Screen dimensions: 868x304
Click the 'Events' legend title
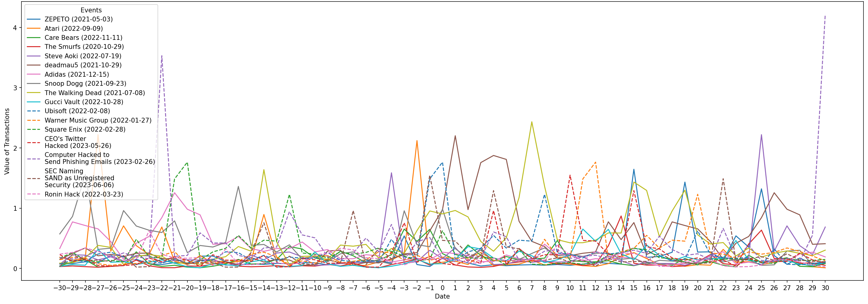pyautogui.click(x=91, y=10)
